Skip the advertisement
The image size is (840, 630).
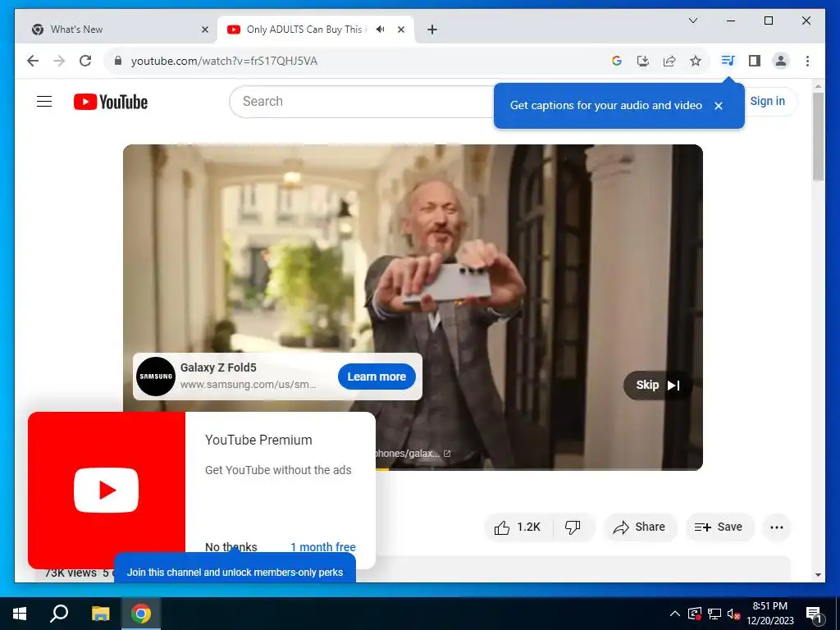coord(658,386)
